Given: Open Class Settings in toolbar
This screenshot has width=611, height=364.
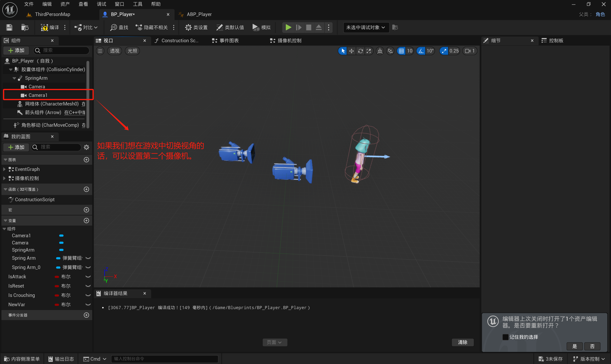Looking at the screenshot, I should [x=196, y=27].
